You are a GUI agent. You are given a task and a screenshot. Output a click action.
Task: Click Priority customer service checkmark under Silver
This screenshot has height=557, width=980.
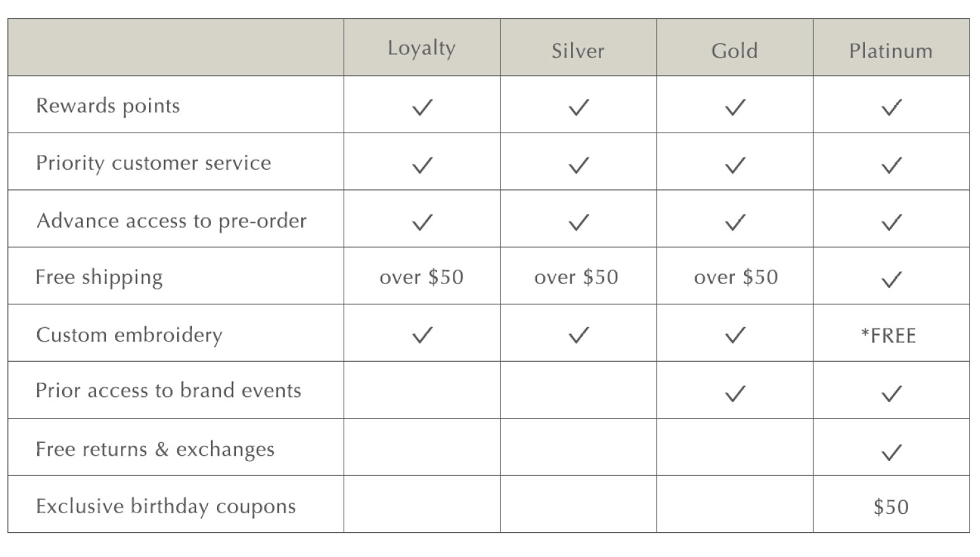click(x=579, y=165)
